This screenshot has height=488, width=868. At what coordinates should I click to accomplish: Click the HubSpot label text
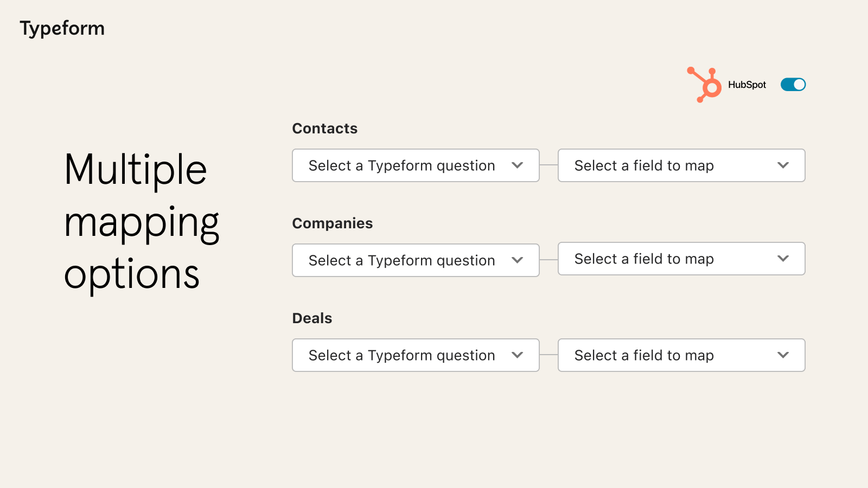(x=747, y=84)
